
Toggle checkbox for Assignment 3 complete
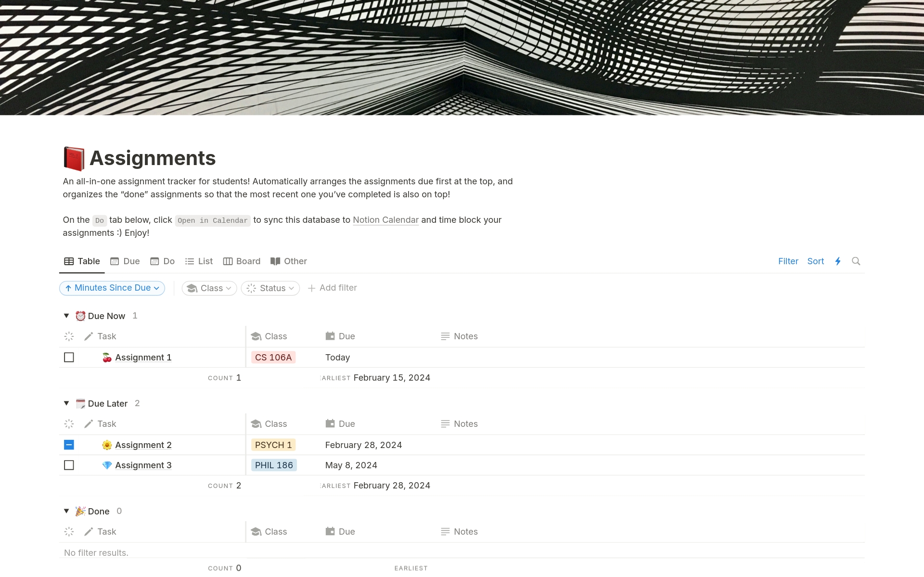[68, 465]
